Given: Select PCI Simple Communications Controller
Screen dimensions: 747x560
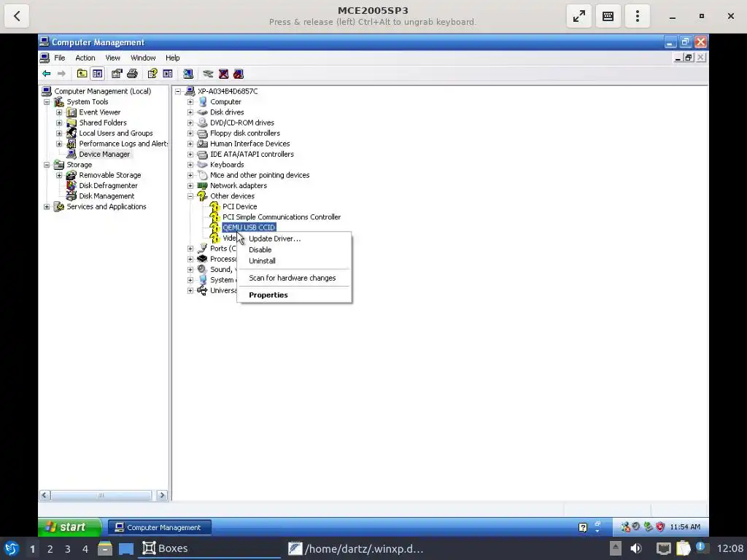Looking at the screenshot, I should (282, 217).
